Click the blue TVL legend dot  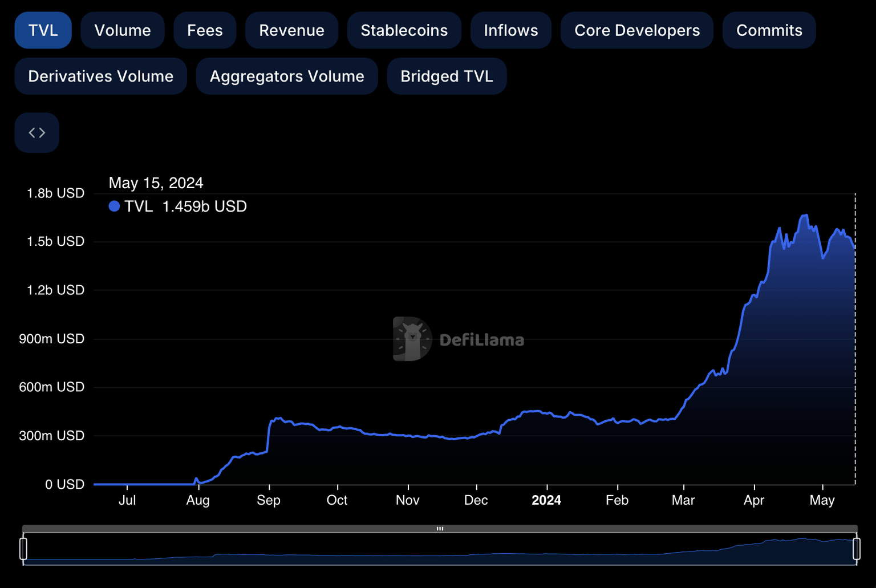coord(114,206)
